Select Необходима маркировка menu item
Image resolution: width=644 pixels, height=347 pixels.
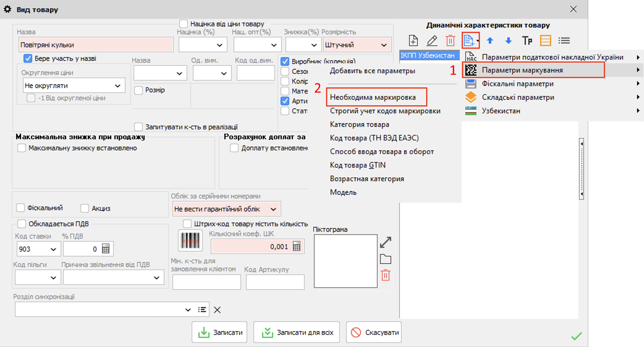tap(373, 97)
